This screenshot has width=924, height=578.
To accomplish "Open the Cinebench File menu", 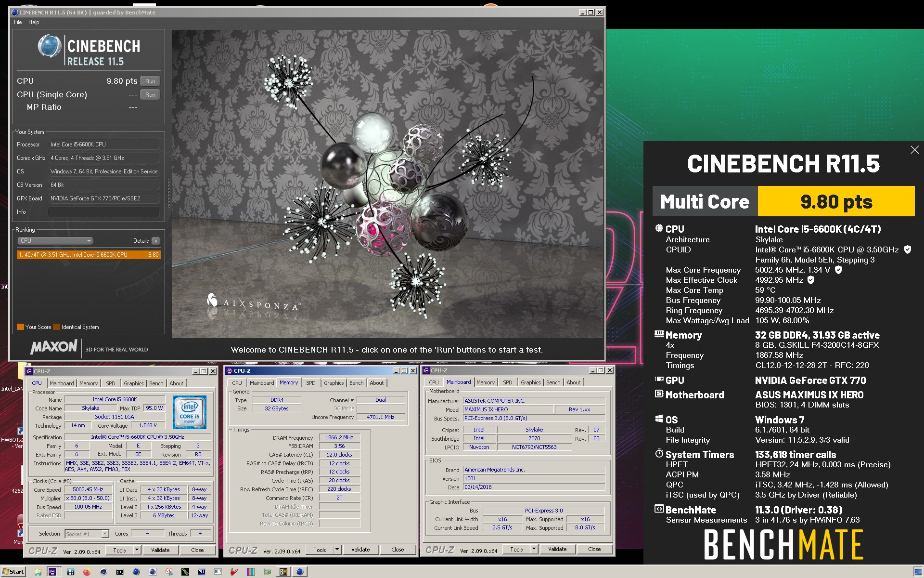I will (18, 22).
